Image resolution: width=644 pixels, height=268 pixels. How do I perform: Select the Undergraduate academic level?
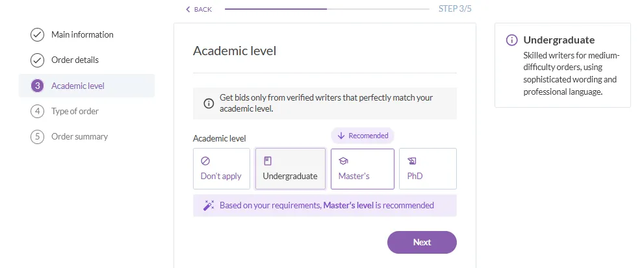tap(290, 169)
